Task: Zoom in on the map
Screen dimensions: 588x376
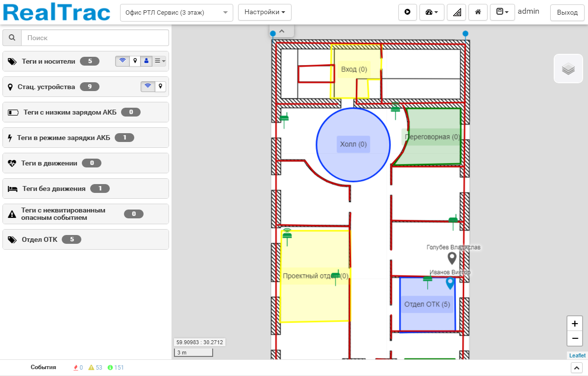Action: [x=575, y=324]
